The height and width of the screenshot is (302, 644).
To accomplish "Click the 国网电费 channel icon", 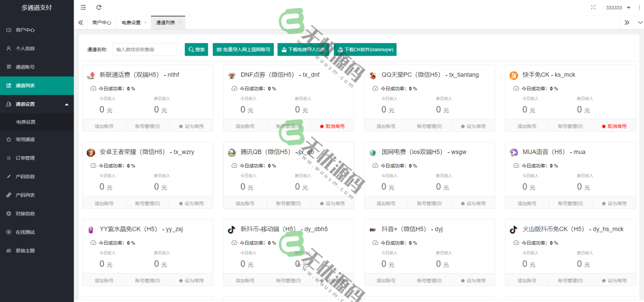I will point(373,152).
